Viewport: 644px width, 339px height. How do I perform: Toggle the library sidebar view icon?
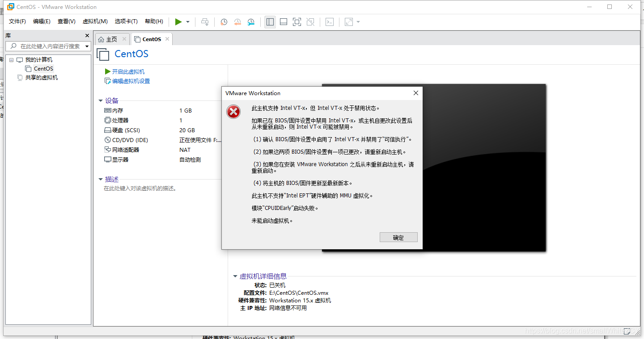tap(270, 22)
